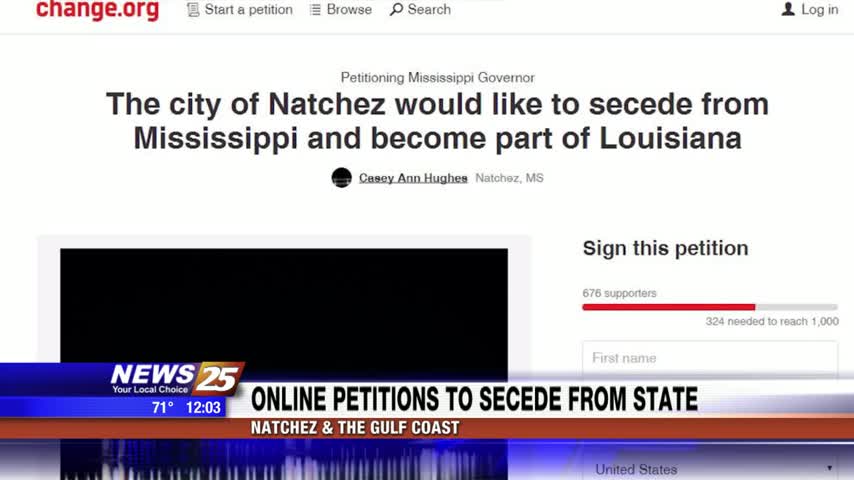This screenshot has height=480, width=854.
Task: Click the change.org logo
Action: click(x=97, y=10)
